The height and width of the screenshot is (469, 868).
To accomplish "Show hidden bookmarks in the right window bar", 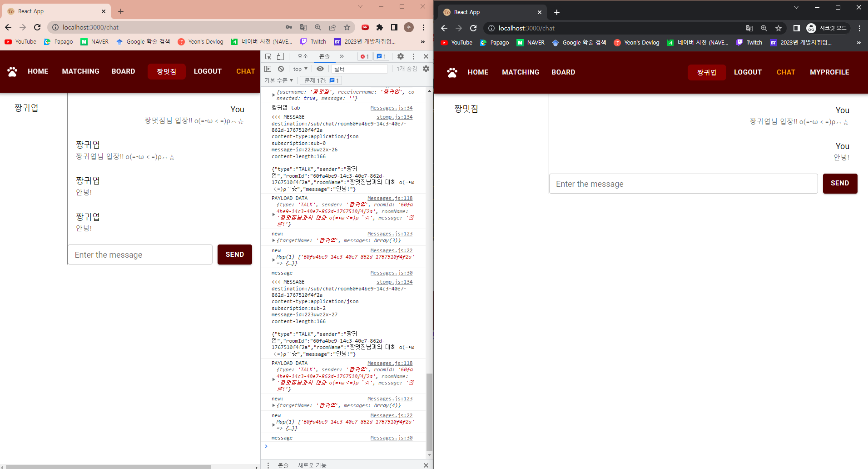I will pos(858,42).
